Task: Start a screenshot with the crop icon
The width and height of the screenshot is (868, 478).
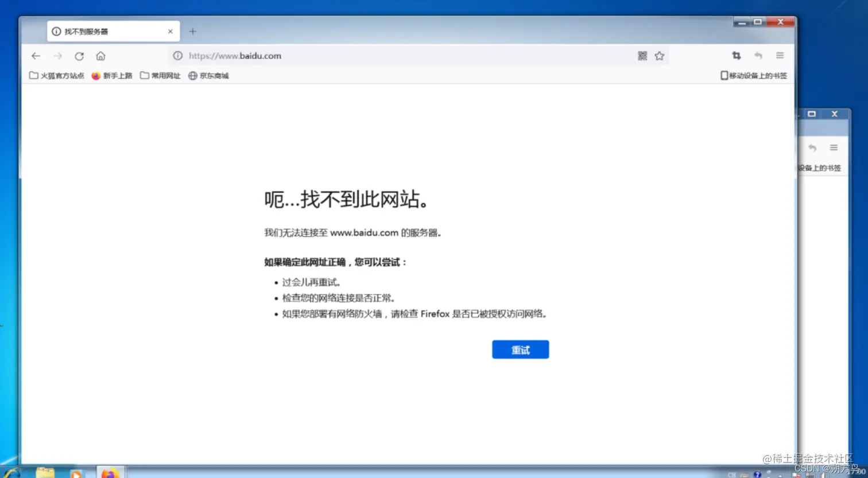Action: (x=737, y=56)
